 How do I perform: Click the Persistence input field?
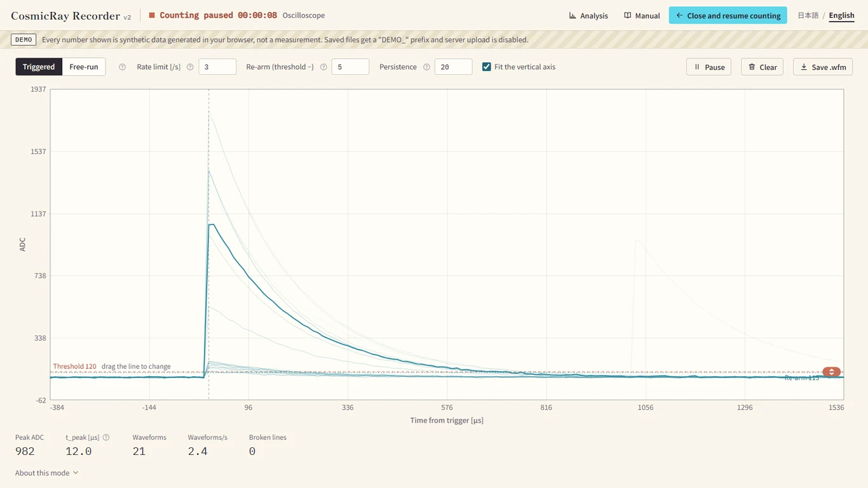[453, 67]
